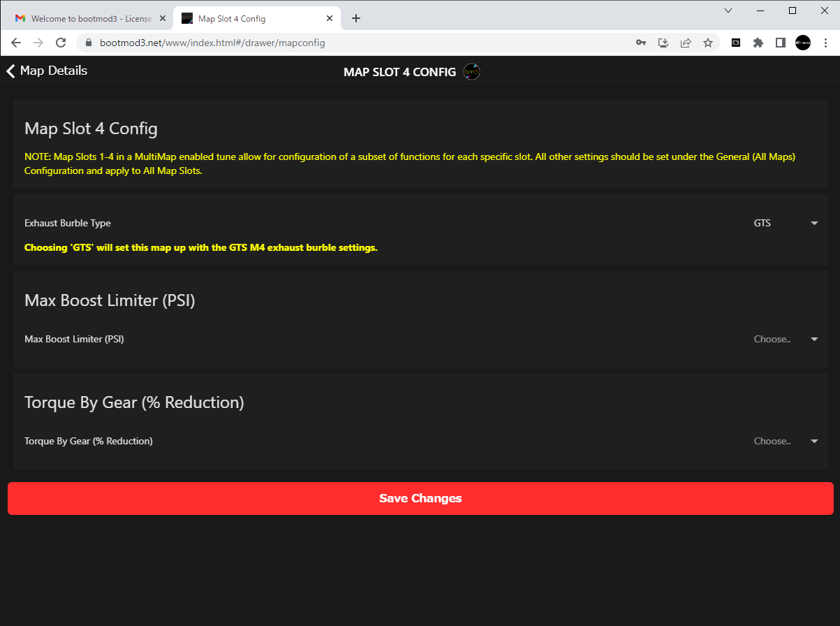Screen dimensions: 840x626
Task: Click the 'Exhaust Burble Type' label
Action: pyautogui.click(x=68, y=224)
